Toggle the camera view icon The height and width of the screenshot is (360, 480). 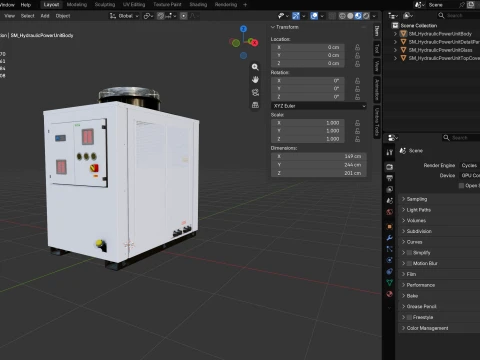coord(255,92)
